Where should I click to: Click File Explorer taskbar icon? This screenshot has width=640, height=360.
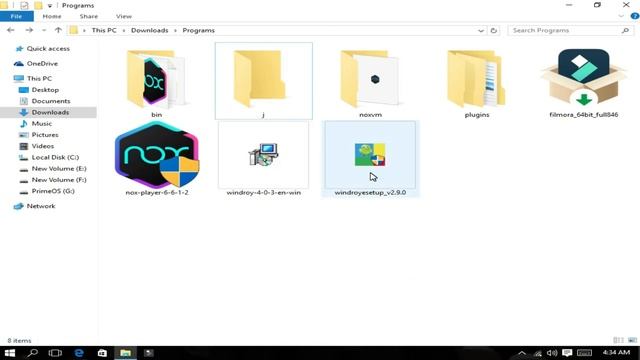pyautogui.click(x=125, y=353)
